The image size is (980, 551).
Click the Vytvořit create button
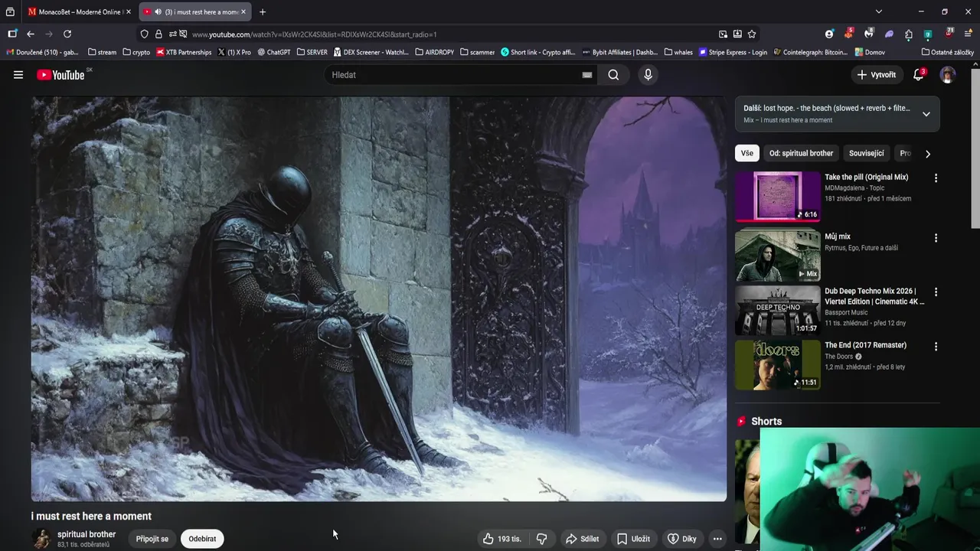(x=877, y=75)
